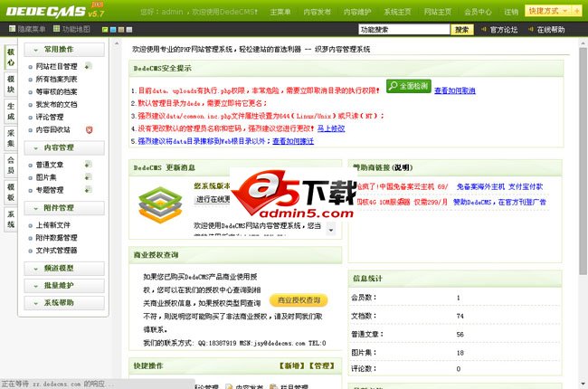The height and width of the screenshot is (389, 588).
Task: Expand the 系统帮助 section
Action: (x=64, y=303)
